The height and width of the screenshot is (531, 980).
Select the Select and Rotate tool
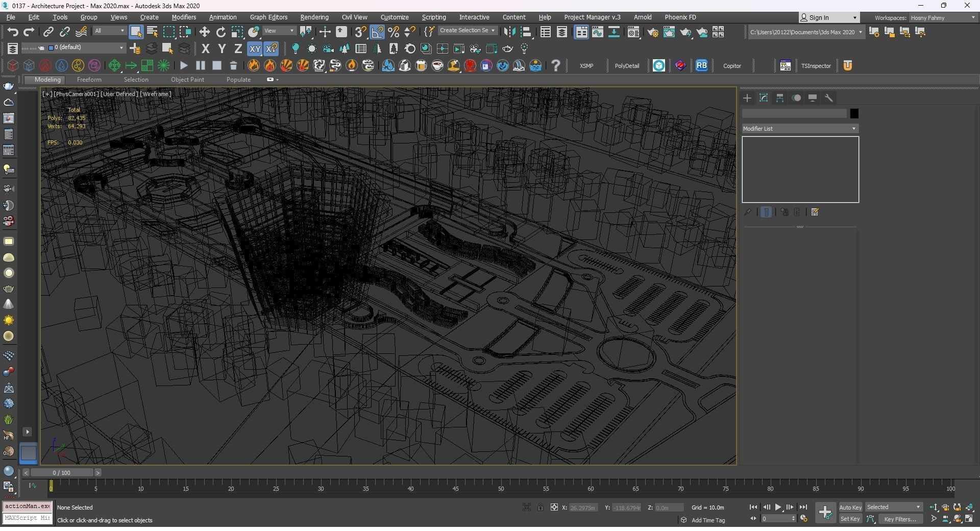click(x=221, y=32)
